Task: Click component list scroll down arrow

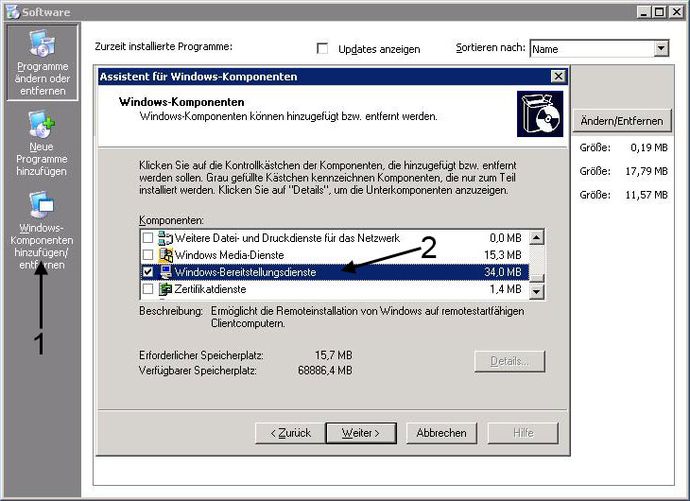Action: (536, 291)
